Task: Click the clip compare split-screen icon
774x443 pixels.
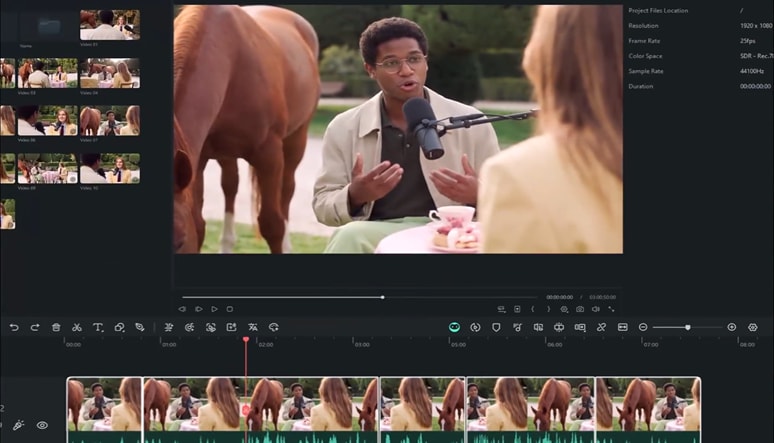Action: [538, 327]
